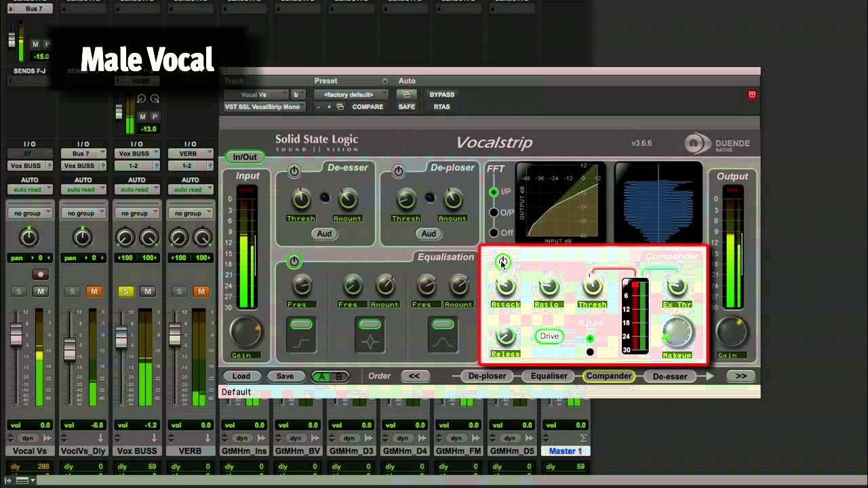Click the De-ploser Thresh knob

point(406,199)
